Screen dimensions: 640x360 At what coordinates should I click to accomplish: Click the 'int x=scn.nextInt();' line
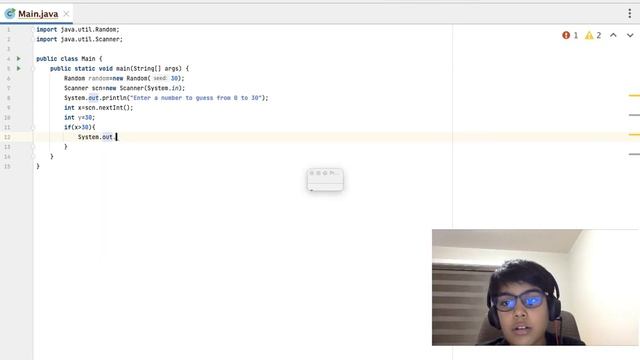[98, 108]
